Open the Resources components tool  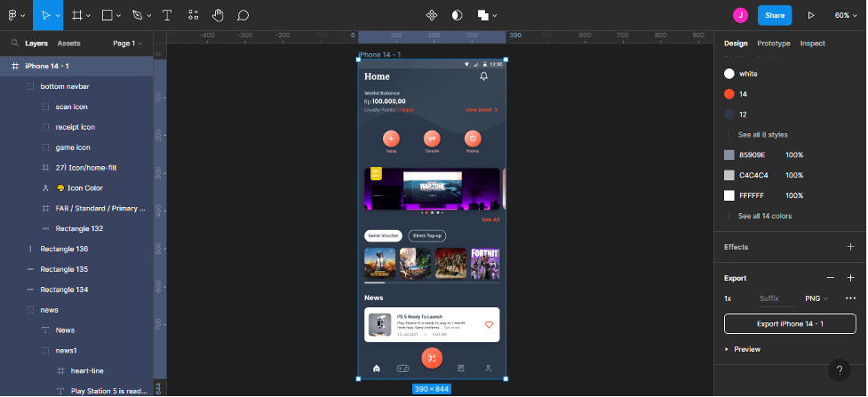(193, 15)
